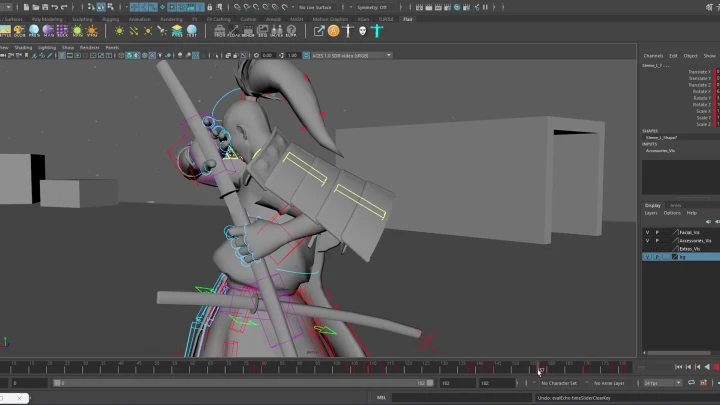The height and width of the screenshot is (405, 720).
Task: Open the 24 fps frame rate dropdown
Action: coord(662,383)
